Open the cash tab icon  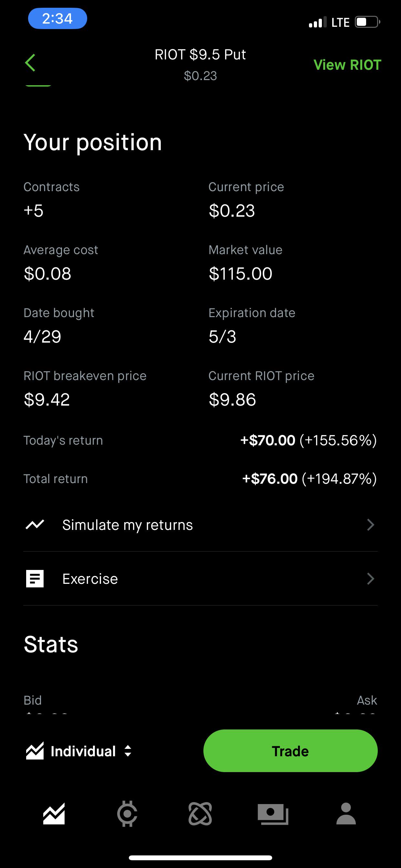coord(273,814)
